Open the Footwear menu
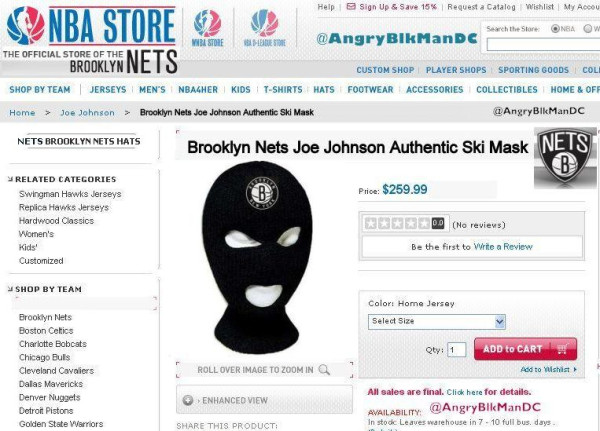 point(370,90)
